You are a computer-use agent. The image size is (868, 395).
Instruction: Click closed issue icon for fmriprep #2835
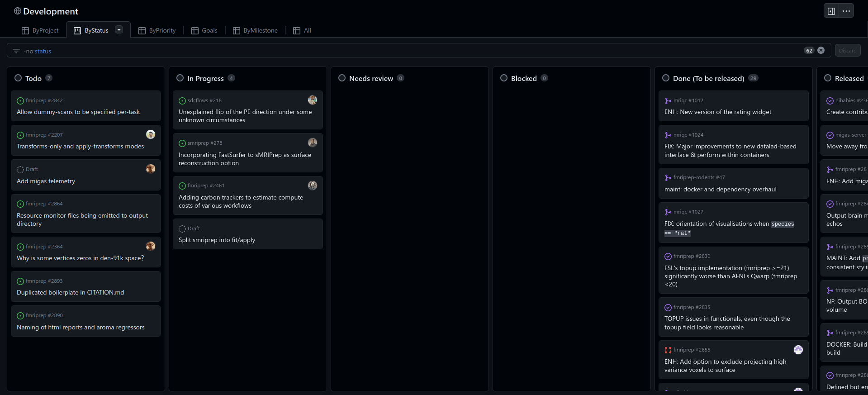668,308
